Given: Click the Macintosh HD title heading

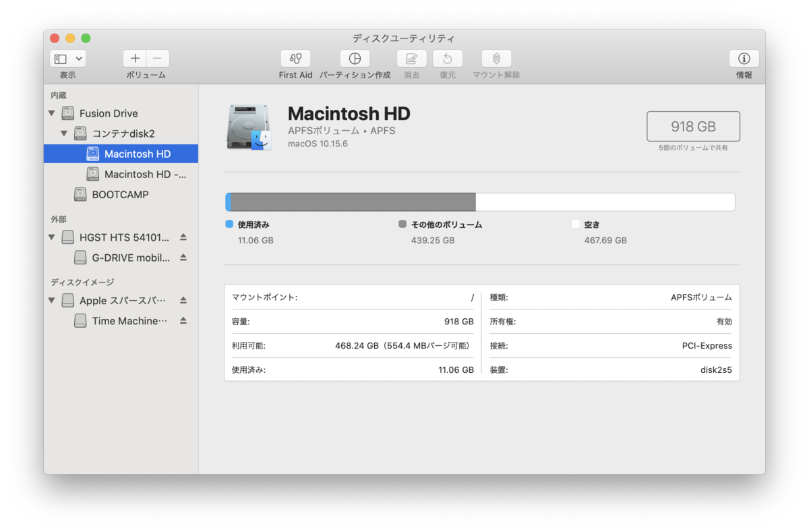Looking at the screenshot, I should tap(349, 113).
